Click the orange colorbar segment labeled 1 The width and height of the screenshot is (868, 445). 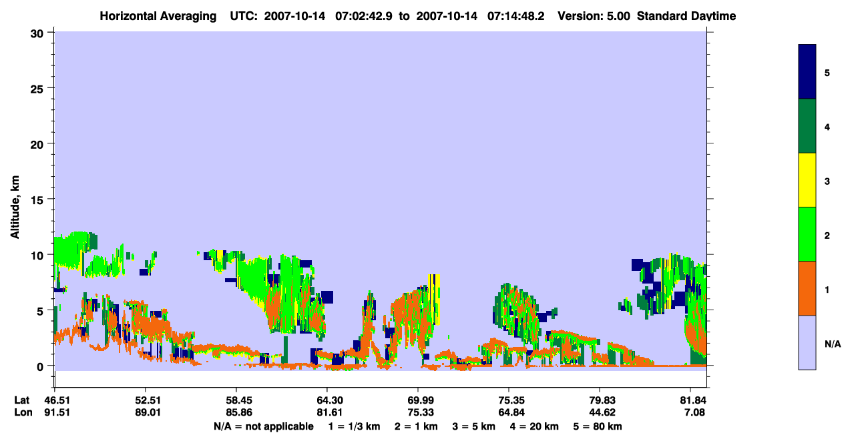807,288
